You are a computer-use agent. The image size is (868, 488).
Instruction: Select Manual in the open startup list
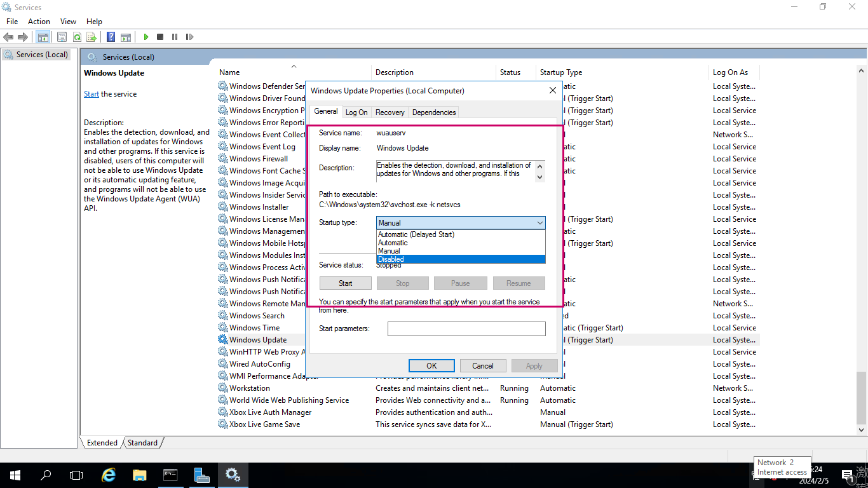(461, 251)
